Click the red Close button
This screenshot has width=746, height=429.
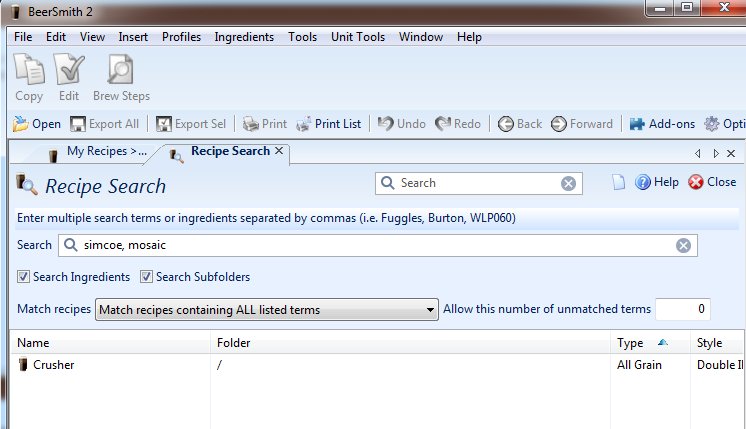pos(712,182)
